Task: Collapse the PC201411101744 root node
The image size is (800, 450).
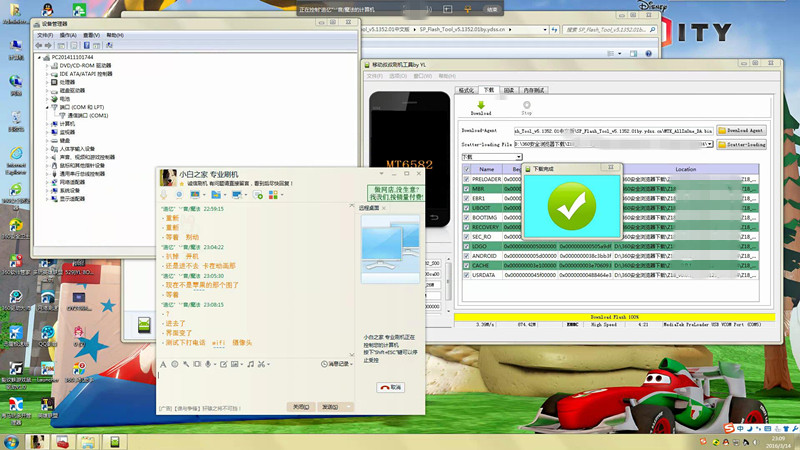Action: tap(40, 58)
